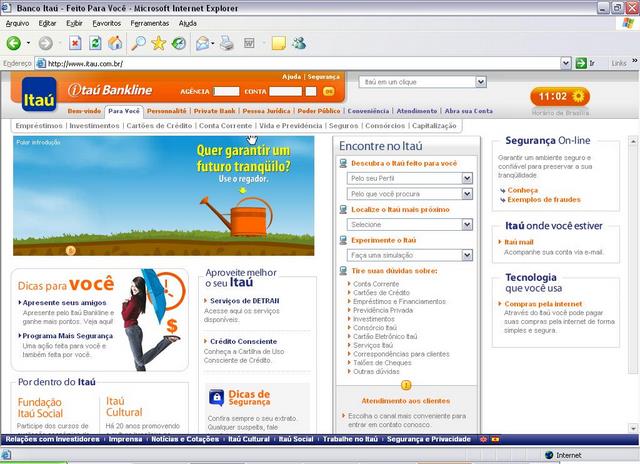Open the Favoritos menu

(107, 23)
